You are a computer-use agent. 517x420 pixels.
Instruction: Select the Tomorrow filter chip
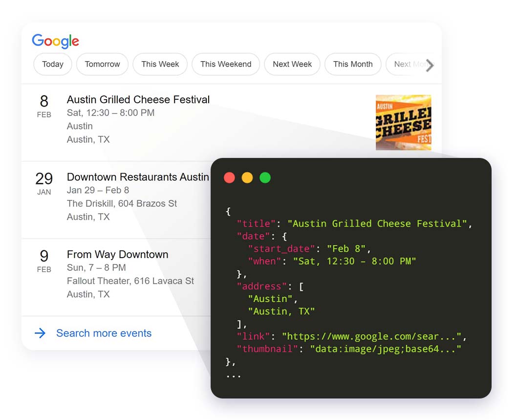102,64
